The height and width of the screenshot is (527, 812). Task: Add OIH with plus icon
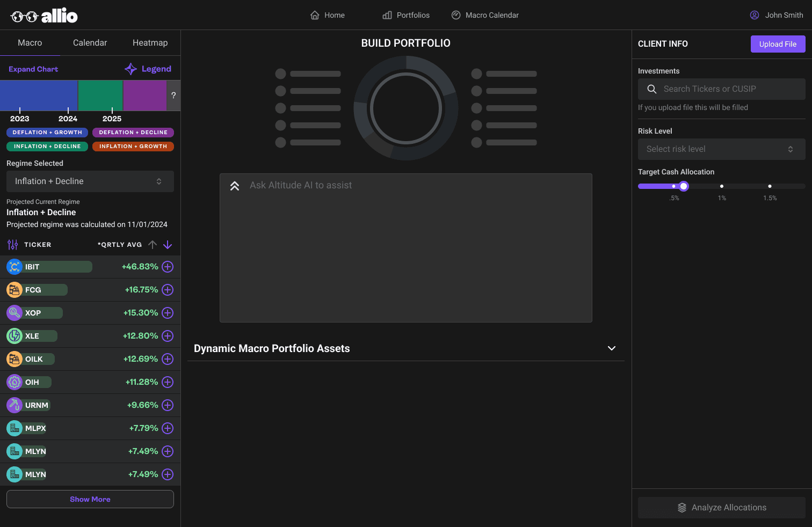[168, 382]
